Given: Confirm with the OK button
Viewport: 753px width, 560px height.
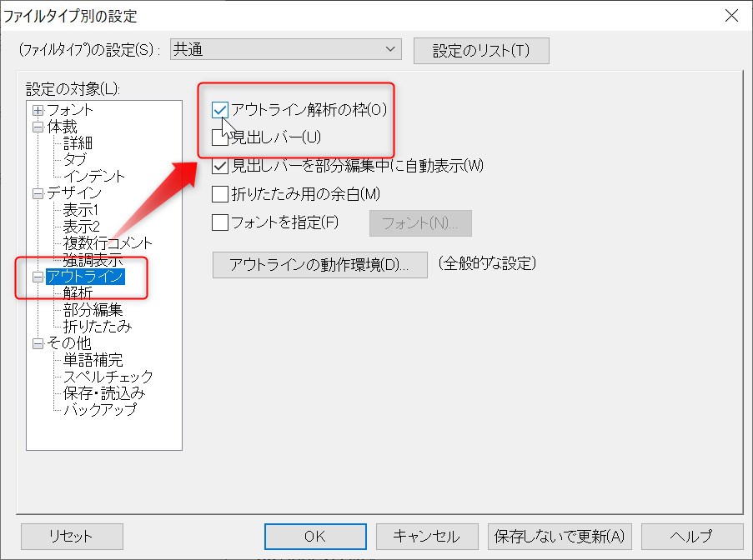Looking at the screenshot, I should (315, 537).
